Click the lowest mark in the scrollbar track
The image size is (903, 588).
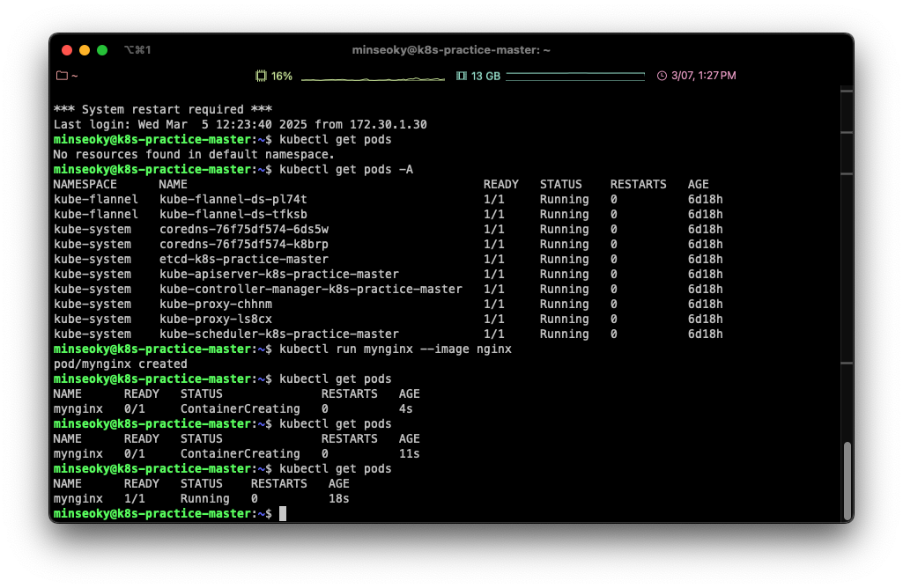846,363
